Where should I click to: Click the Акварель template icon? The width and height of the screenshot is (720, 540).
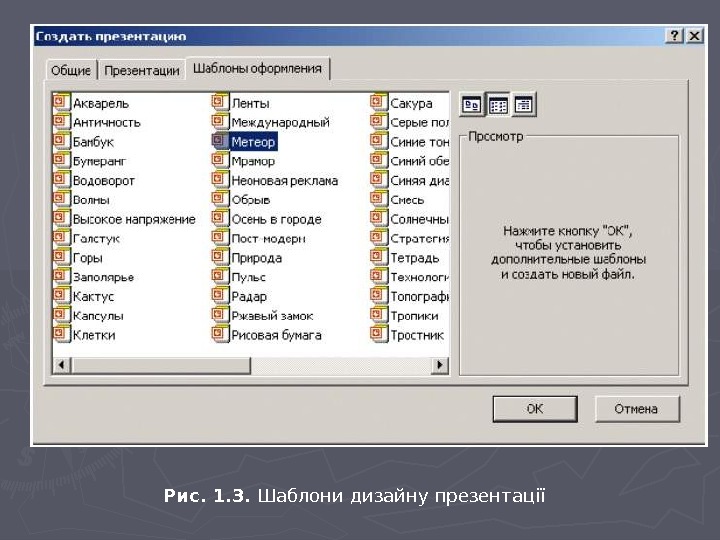point(61,102)
